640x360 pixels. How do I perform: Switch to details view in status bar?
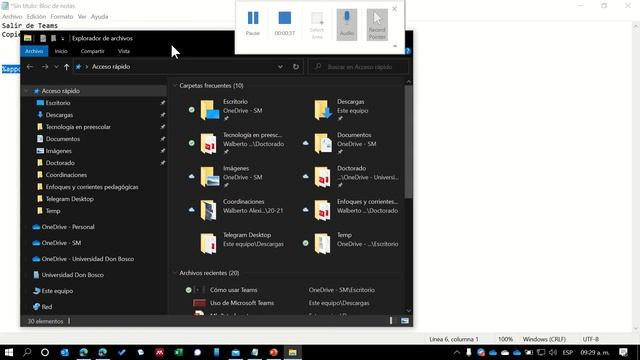tap(391, 321)
